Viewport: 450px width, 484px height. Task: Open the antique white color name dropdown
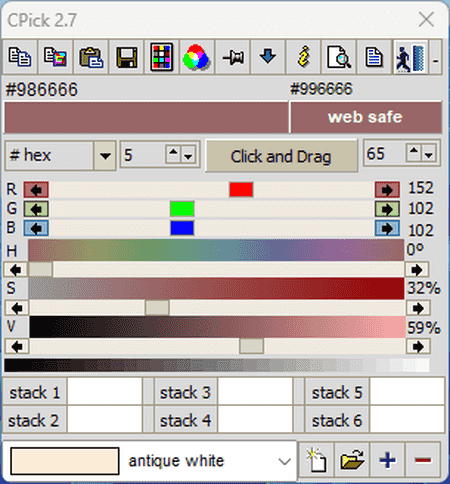[x=284, y=462]
